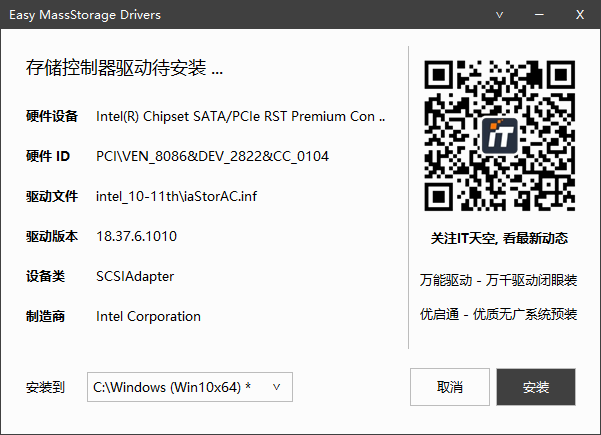Click the PCI\VEN_8086 hardware ID value
This screenshot has width=601, height=435.
[x=212, y=156]
